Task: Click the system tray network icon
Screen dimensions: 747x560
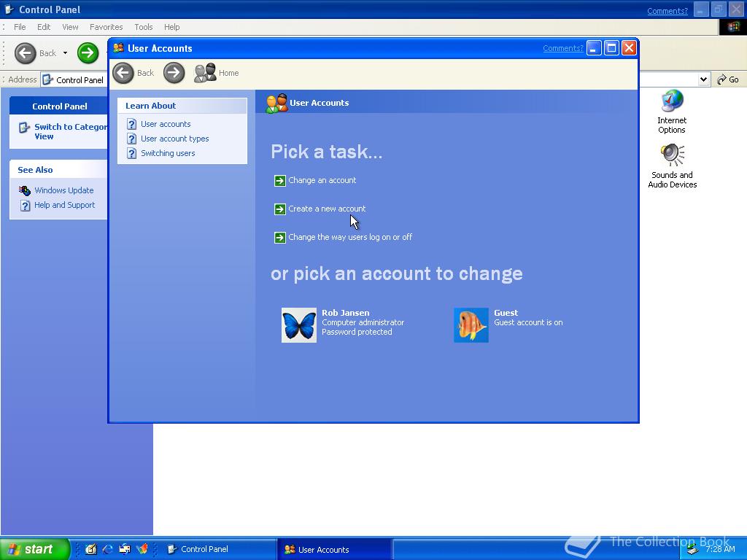Action: tap(692, 550)
